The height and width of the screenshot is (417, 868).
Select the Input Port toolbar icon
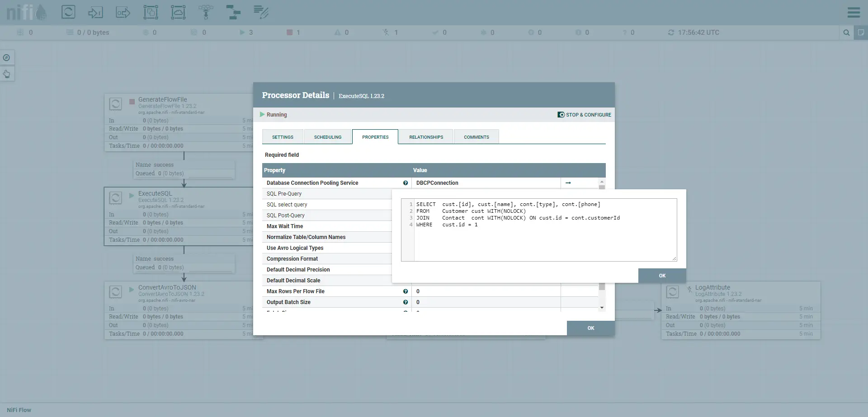pyautogui.click(x=95, y=12)
